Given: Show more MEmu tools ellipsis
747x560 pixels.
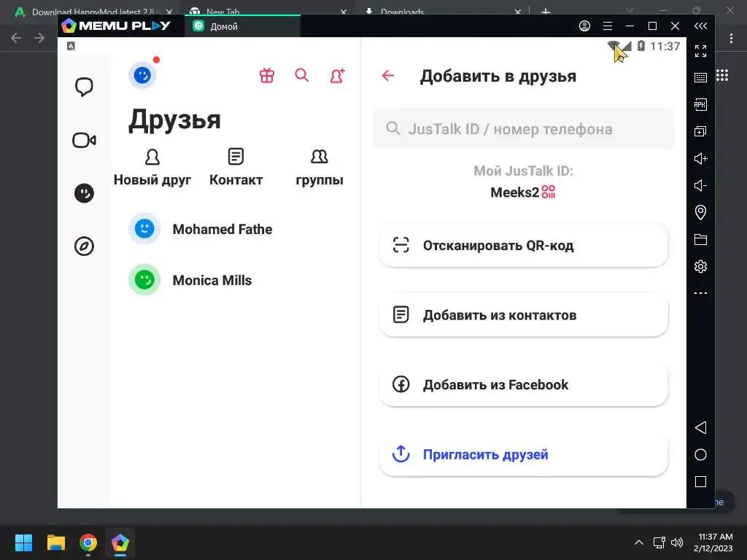Looking at the screenshot, I should [700, 293].
